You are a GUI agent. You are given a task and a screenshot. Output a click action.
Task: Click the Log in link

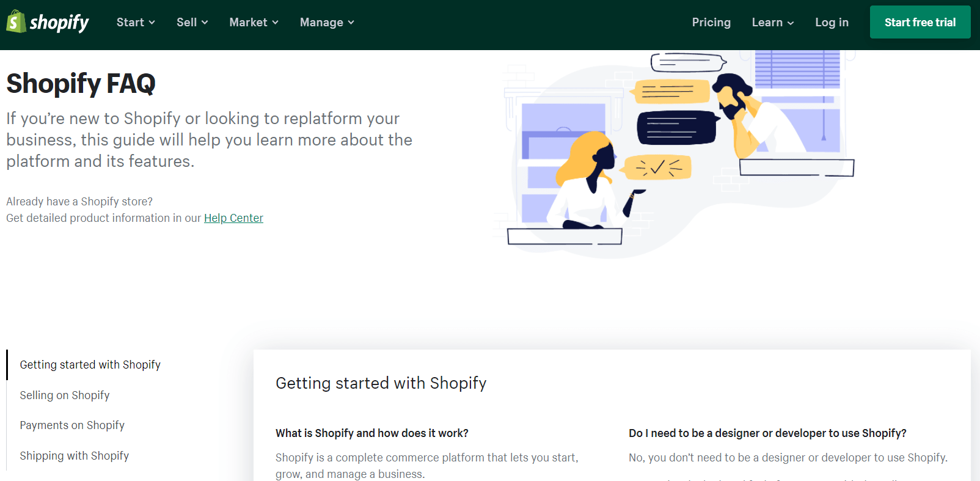[832, 23]
